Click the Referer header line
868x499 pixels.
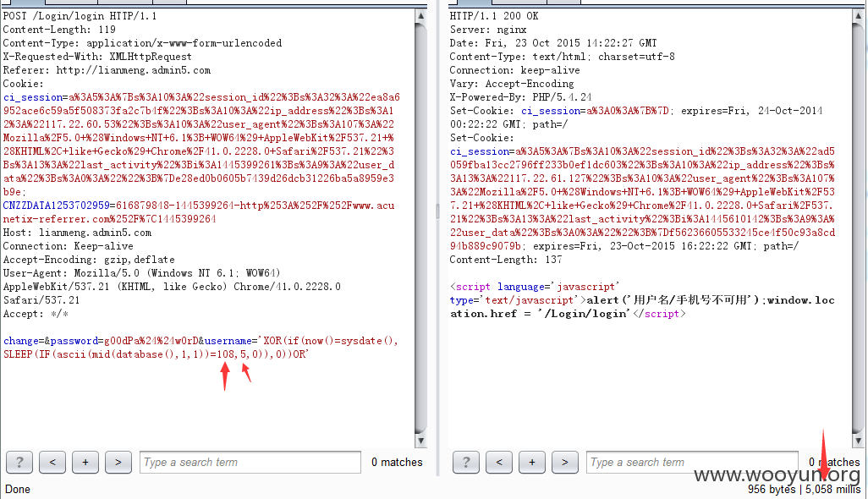[x=107, y=70]
